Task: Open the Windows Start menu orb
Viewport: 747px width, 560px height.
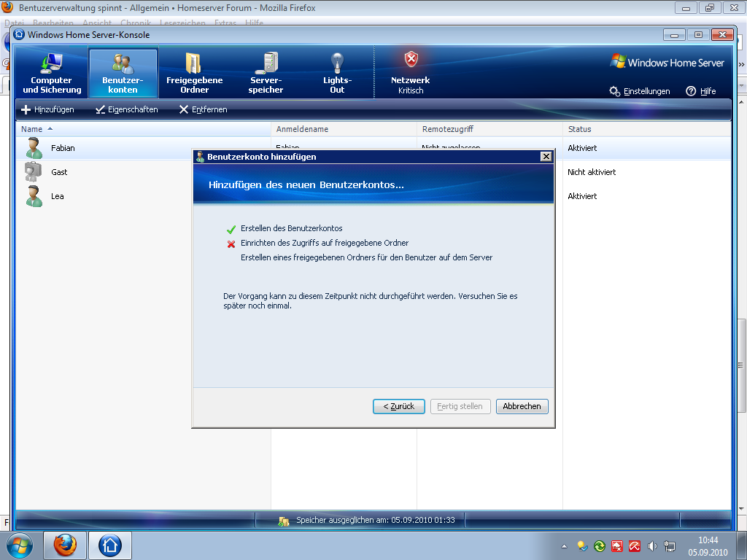Action: (20, 545)
